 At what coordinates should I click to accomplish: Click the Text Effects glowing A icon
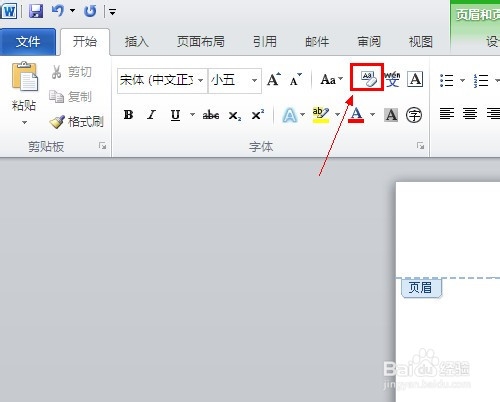click(x=290, y=116)
